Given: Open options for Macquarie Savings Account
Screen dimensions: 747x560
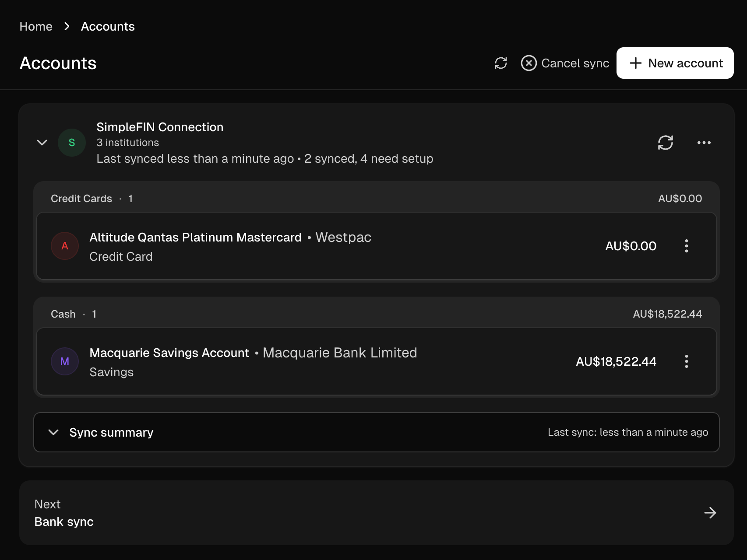Looking at the screenshot, I should coord(687,361).
